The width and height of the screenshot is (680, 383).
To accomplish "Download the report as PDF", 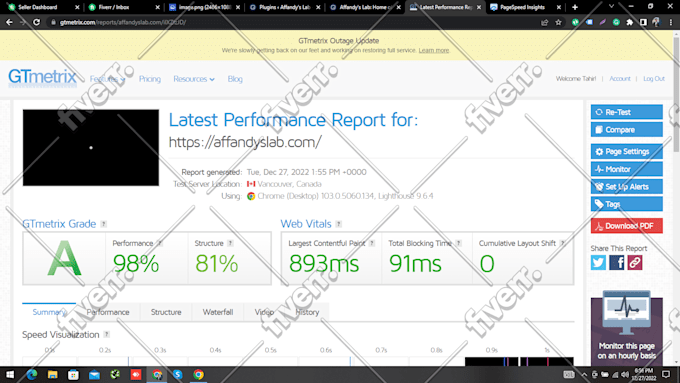I will [626, 226].
